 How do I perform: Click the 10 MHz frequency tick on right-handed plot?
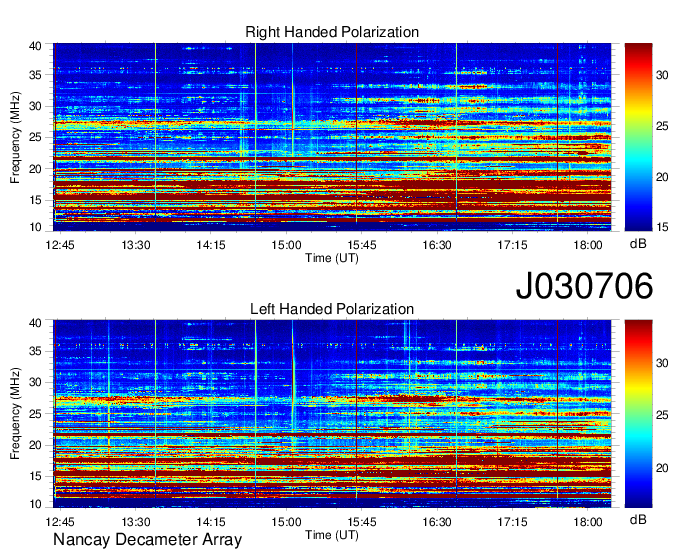(x=36, y=227)
